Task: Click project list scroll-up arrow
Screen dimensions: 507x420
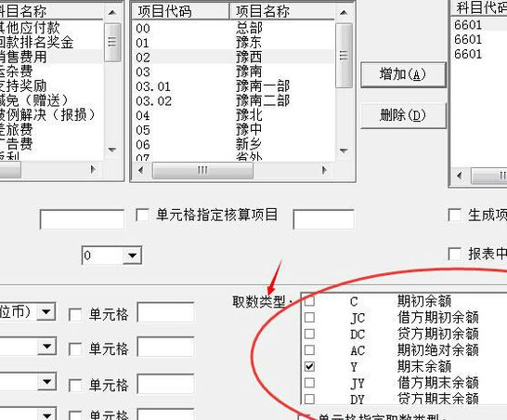Action: [344, 13]
